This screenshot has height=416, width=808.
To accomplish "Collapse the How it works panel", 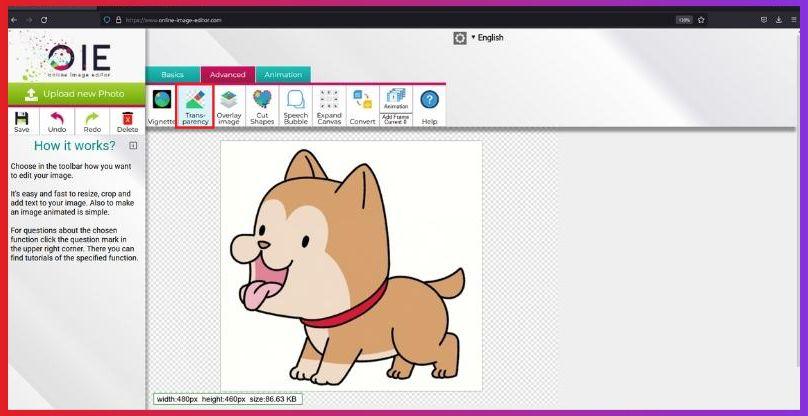I will (133, 146).
